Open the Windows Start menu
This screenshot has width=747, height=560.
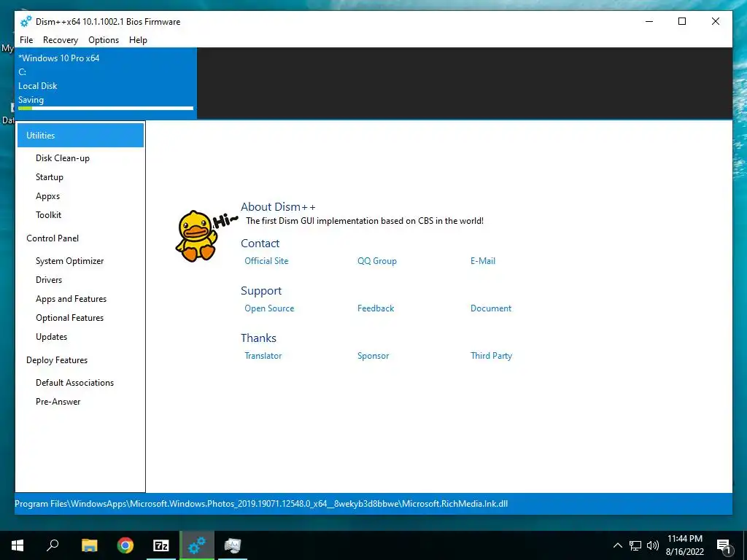point(18,545)
